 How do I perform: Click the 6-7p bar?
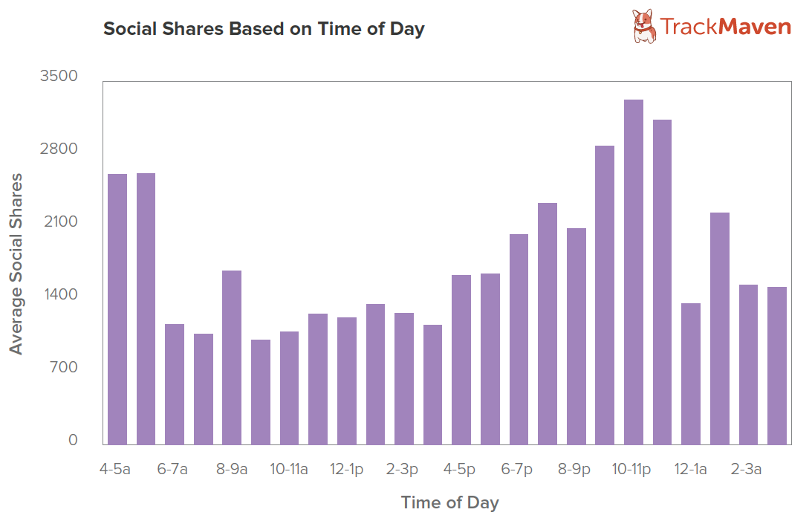coord(519,339)
